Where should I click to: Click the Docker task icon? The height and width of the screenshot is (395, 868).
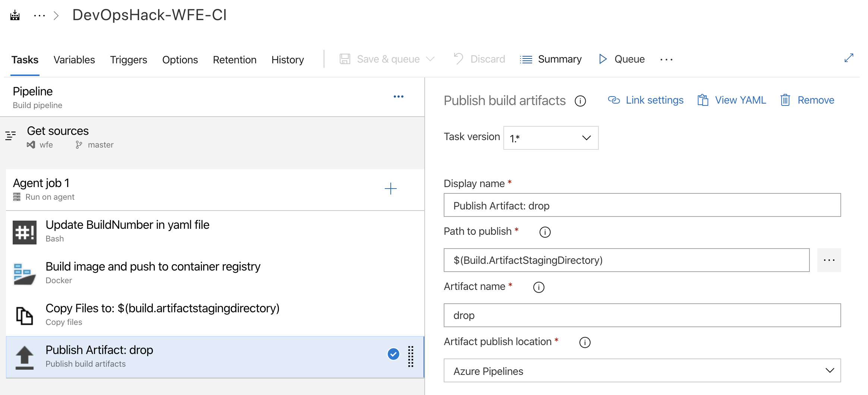click(x=25, y=274)
